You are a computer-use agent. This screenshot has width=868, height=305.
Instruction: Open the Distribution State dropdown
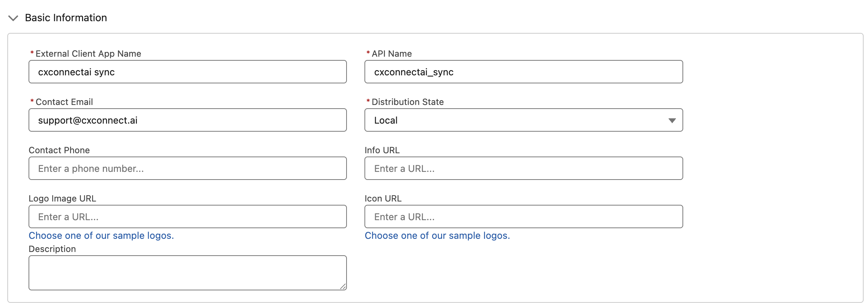click(x=523, y=120)
